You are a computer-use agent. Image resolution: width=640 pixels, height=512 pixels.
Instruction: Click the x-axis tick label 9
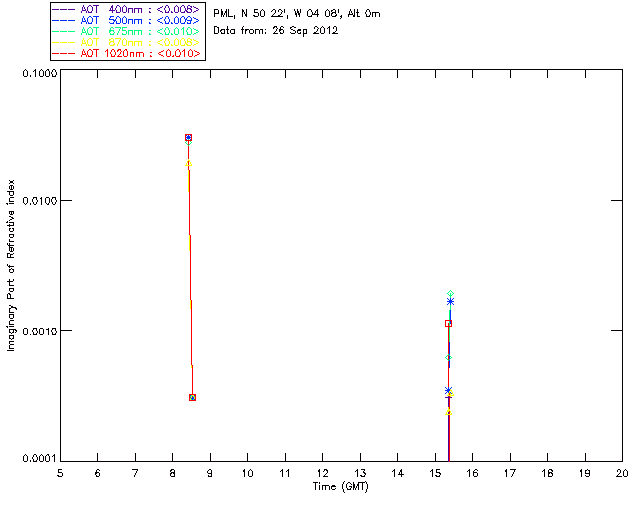210,473
